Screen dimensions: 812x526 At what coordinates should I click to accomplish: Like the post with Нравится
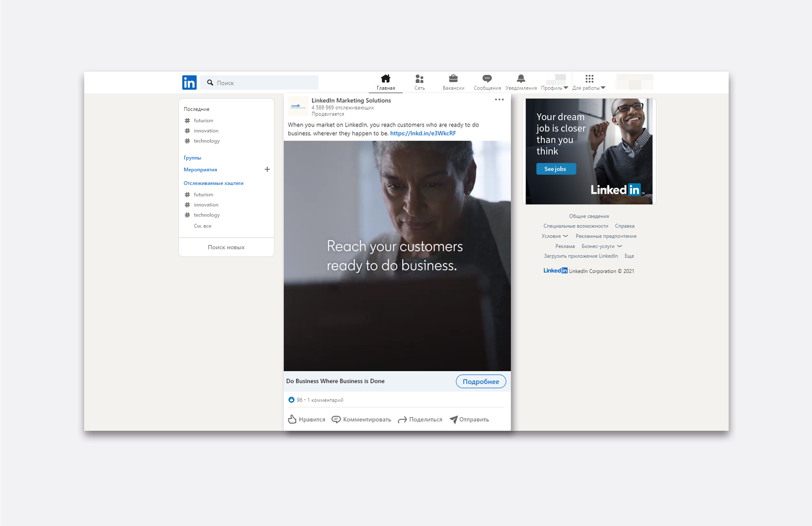tap(307, 419)
